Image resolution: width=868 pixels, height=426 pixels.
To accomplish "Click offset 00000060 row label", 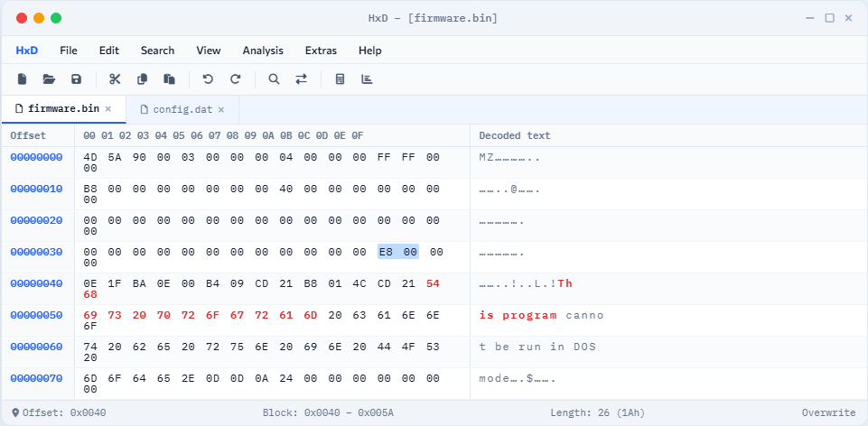I will pyautogui.click(x=36, y=347).
